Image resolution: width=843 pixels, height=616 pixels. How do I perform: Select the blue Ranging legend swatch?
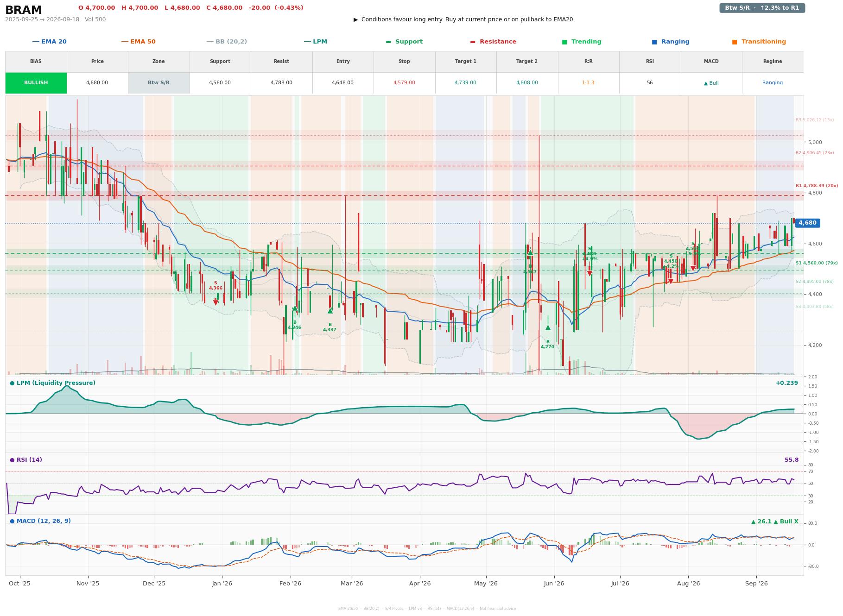tap(654, 42)
